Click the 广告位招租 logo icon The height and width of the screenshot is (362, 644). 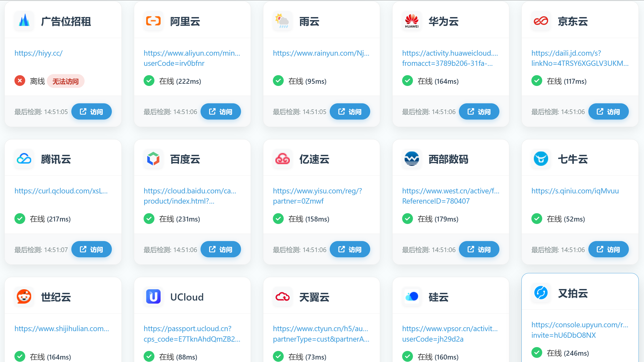pos(24,21)
